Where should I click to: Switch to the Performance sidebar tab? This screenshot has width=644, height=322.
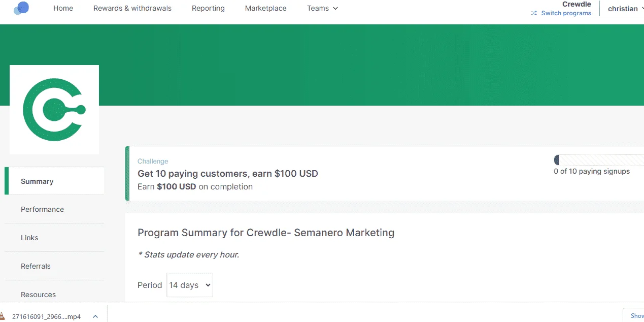point(54,209)
